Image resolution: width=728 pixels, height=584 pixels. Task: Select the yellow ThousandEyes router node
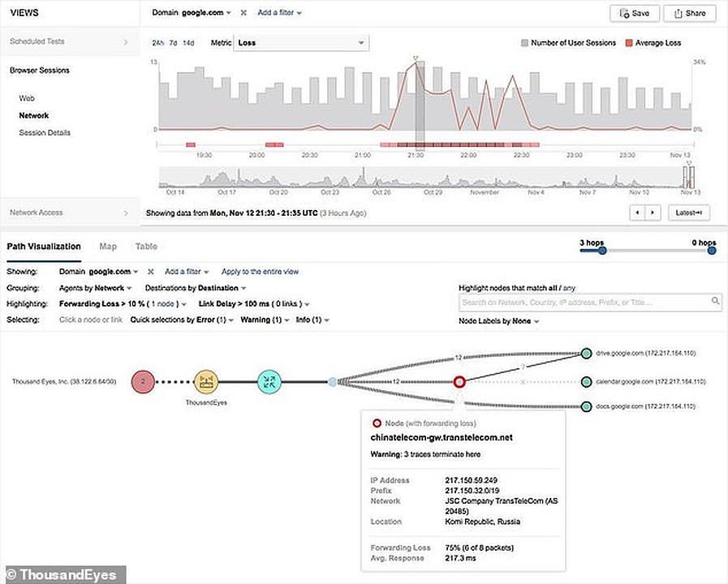click(x=207, y=380)
